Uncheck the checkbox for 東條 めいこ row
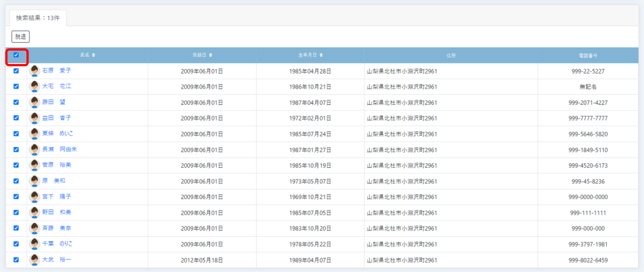The height and width of the screenshot is (272, 644). click(16, 134)
